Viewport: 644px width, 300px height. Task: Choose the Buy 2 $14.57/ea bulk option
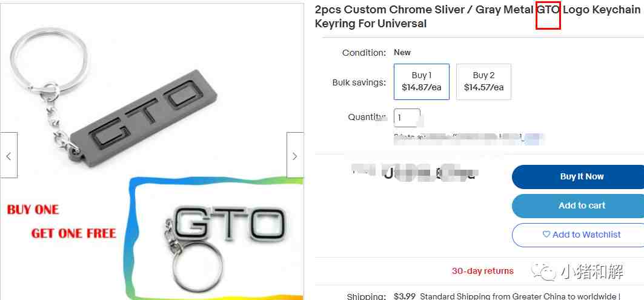(483, 81)
